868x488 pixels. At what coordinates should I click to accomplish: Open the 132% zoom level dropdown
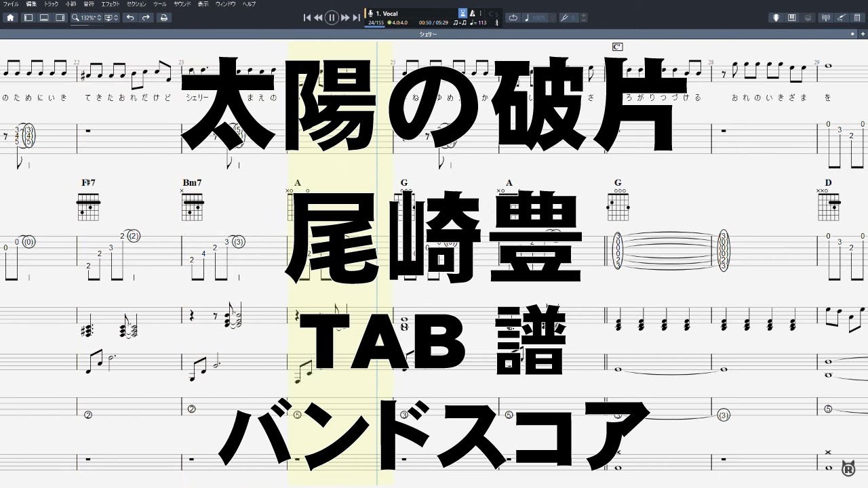(91, 18)
